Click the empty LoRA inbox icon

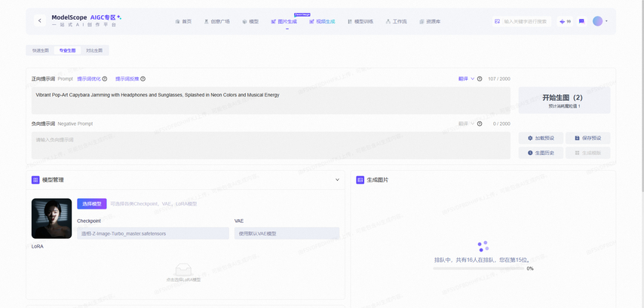tap(183, 270)
